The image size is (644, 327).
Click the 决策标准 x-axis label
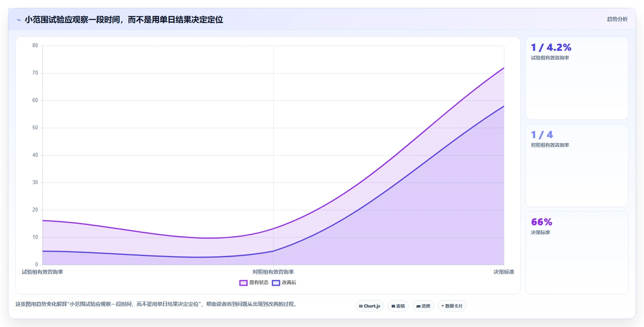(x=504, y=272)
